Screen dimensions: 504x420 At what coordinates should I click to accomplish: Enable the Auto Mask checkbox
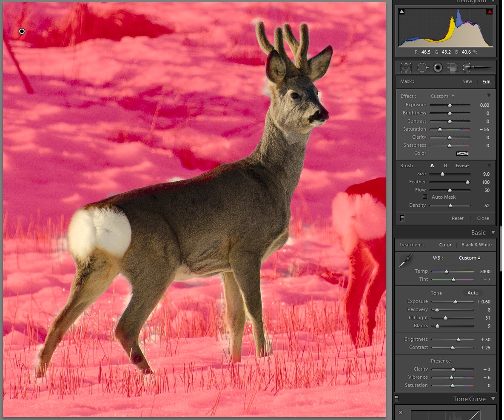(425, 197)
